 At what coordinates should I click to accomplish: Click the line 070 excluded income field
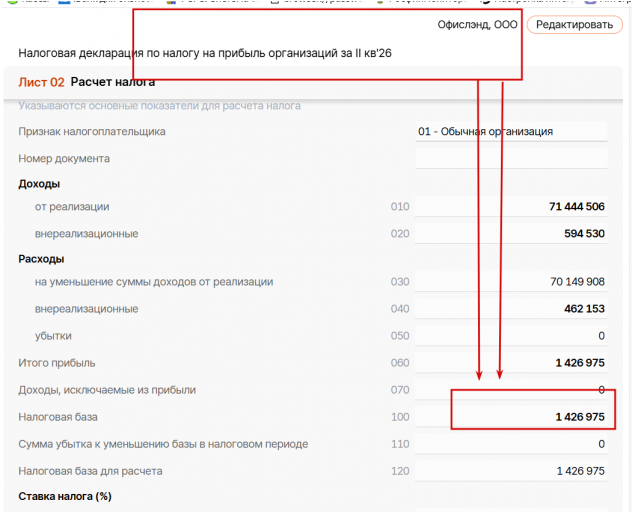click(511, 389)
